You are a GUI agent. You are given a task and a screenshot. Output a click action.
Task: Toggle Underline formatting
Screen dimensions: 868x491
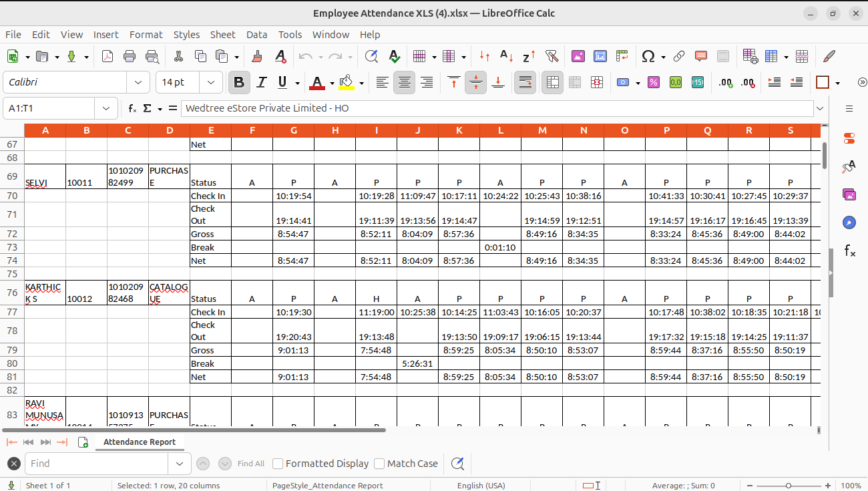tap(282, 83)
